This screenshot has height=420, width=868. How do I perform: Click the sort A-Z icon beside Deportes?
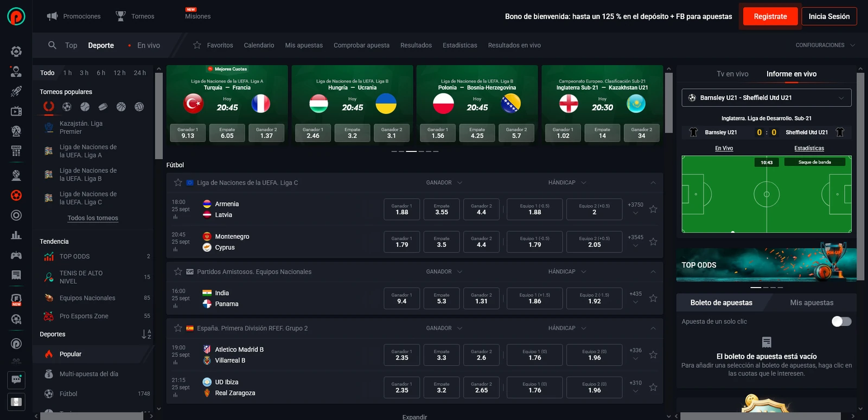click(x=146, y=334)
